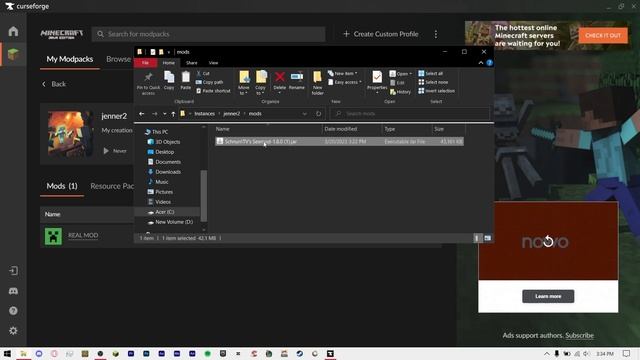Open the Copy to dropdown

tap(260, 83)
